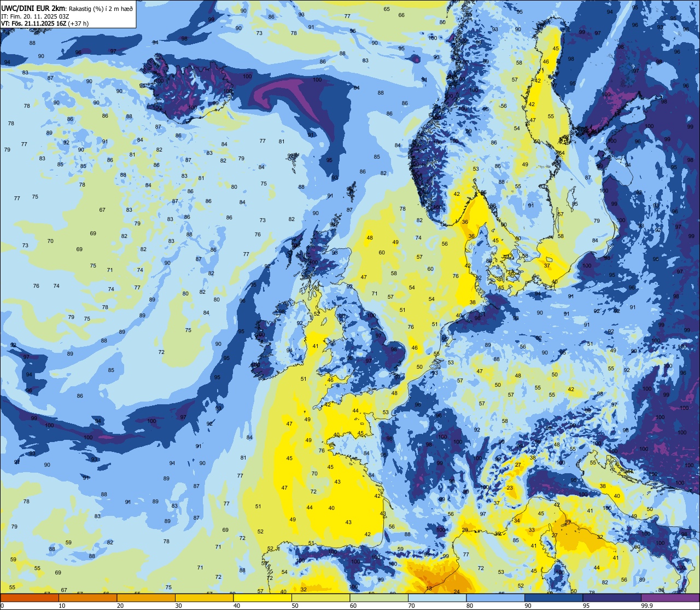The image size is (700, 610).
Task: Click the "VT: Fös. 21.11.2025 16Z" valid time
Action: 33,24
